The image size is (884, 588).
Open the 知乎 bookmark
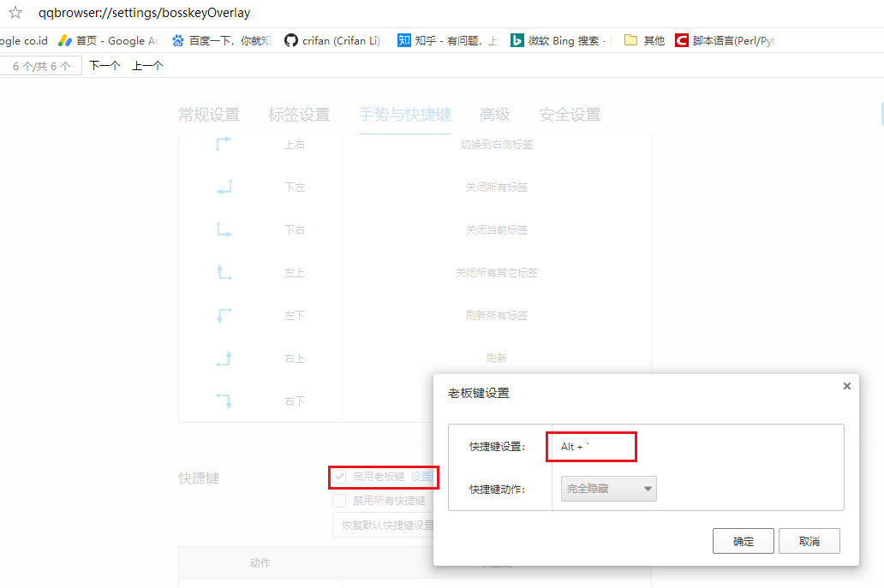coord(448,40)
